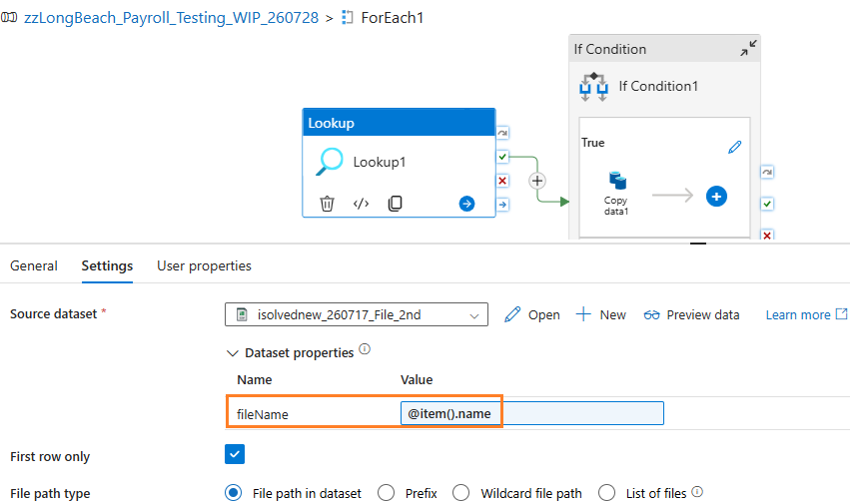Open the User properties tab
Image resolution: width=850 pixels, height=504 pixels.
coord(204,266)
